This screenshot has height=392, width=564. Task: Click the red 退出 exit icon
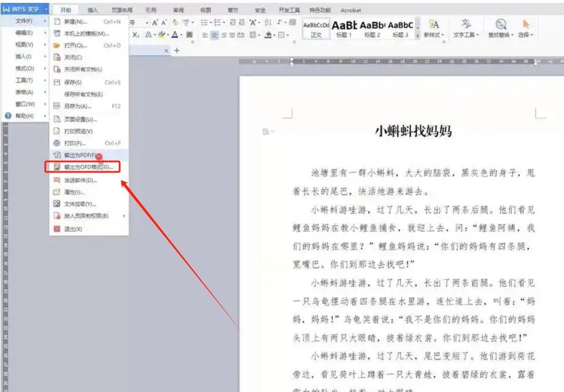pyautogui.click(x=57, y=229)
